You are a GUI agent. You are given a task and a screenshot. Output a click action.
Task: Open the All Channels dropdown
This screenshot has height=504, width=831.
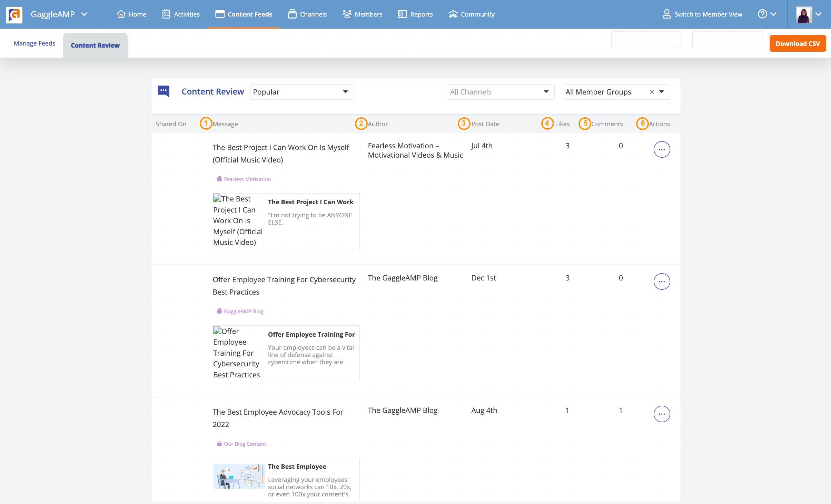coord(501,92)
